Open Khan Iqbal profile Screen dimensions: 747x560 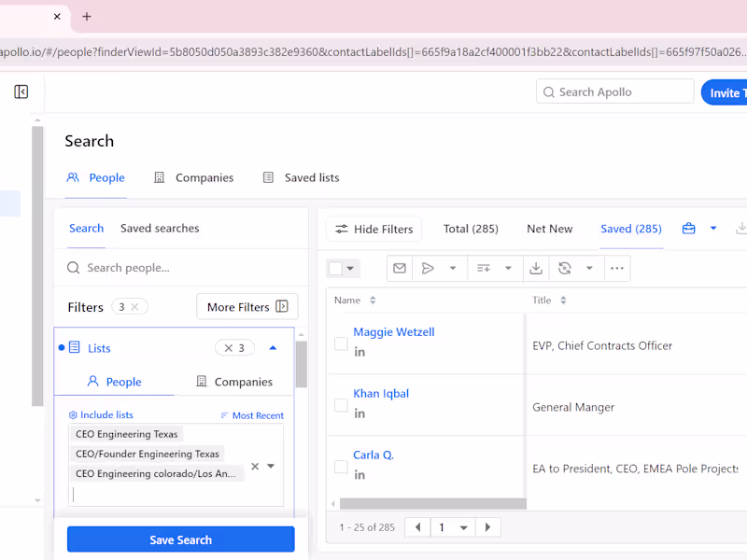coord(381,393)
